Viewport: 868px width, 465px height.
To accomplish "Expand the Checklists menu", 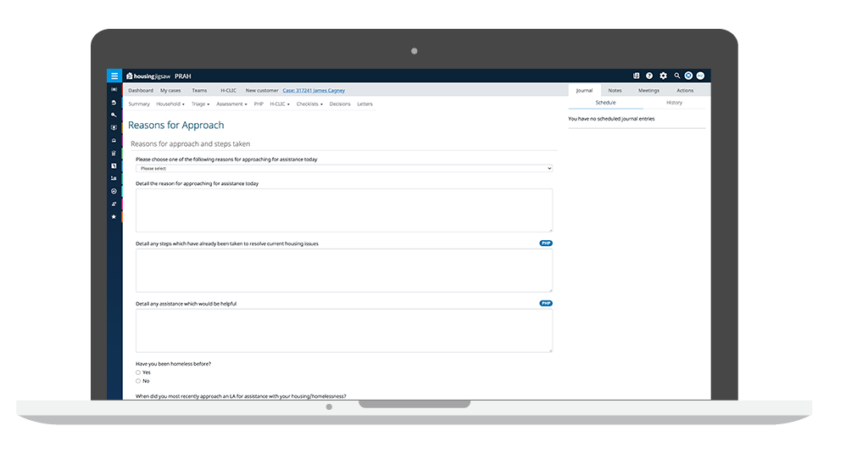I will click(309, 104).
